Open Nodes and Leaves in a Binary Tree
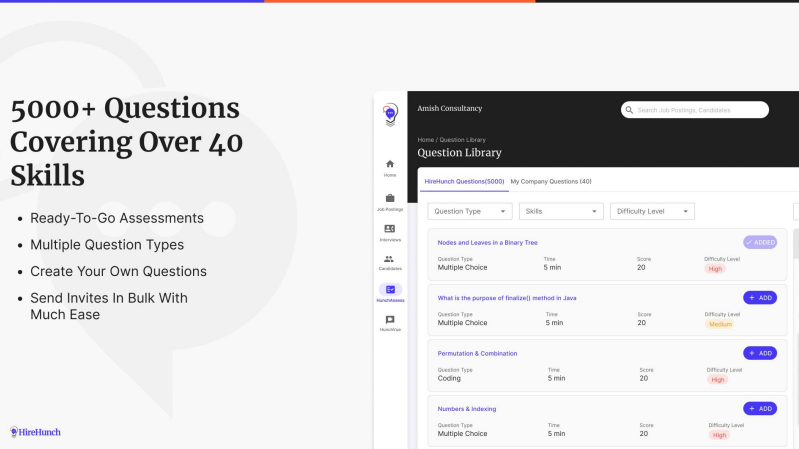 click(487, 243)
